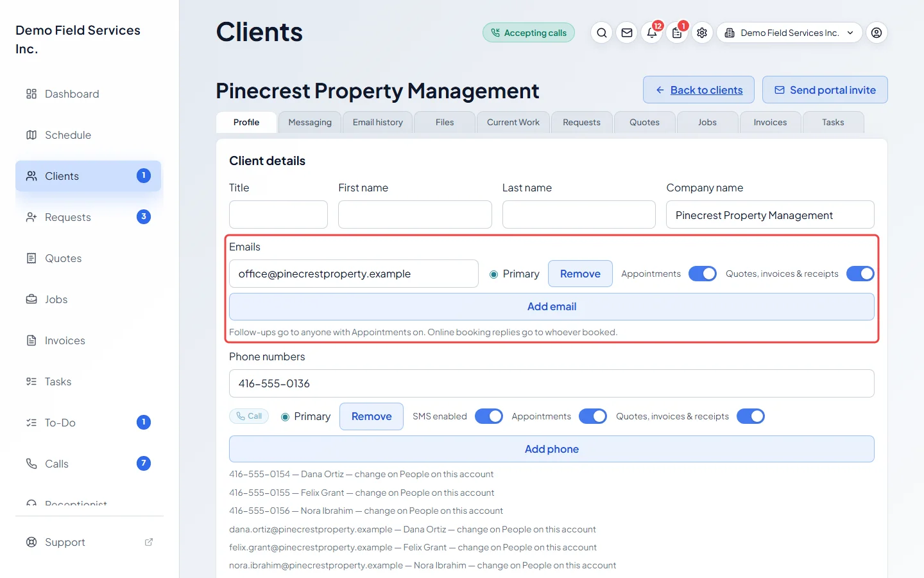Click the Requests person-plus icon in sidebar
Image resolution: width=924 pixels, height=578 pixels.
tap(31, 217)
